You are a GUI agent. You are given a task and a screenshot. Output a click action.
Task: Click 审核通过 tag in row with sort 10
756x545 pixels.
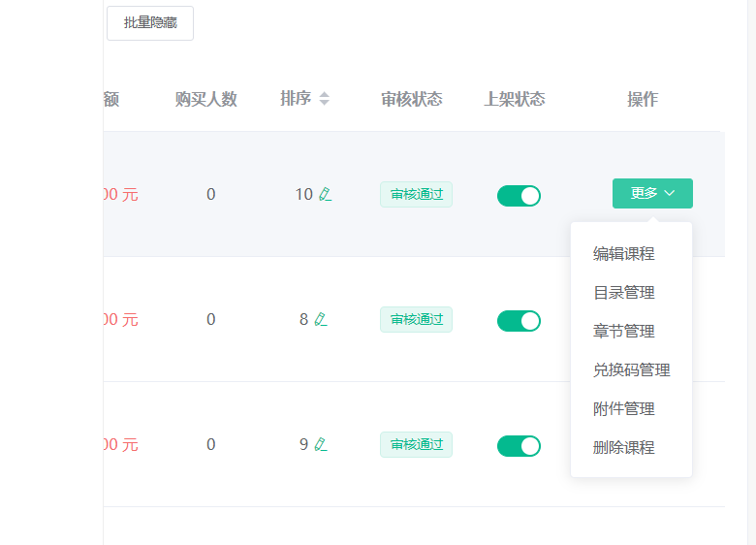pos(416,194)
